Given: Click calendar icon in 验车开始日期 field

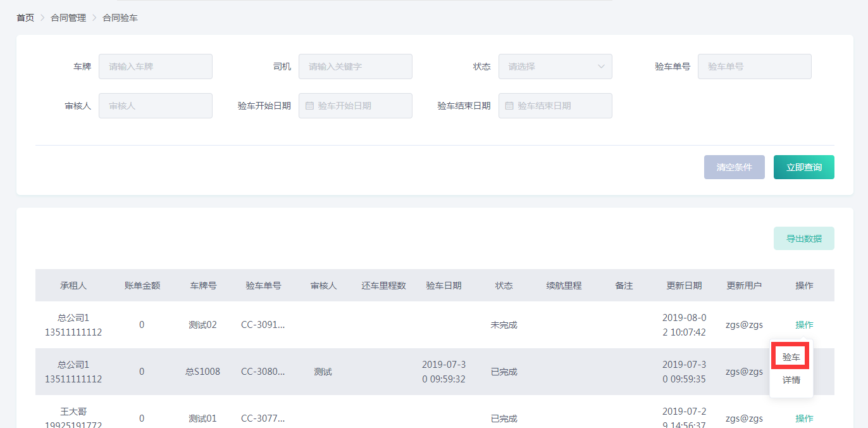Looking at the screenshot, I should pos(309,106).
